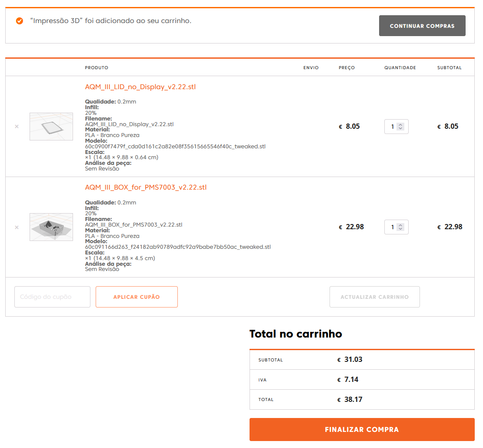The image size is (483, 448).
Task: Open the LID model preview thumbnail
Action: click(x=51, y=127)
